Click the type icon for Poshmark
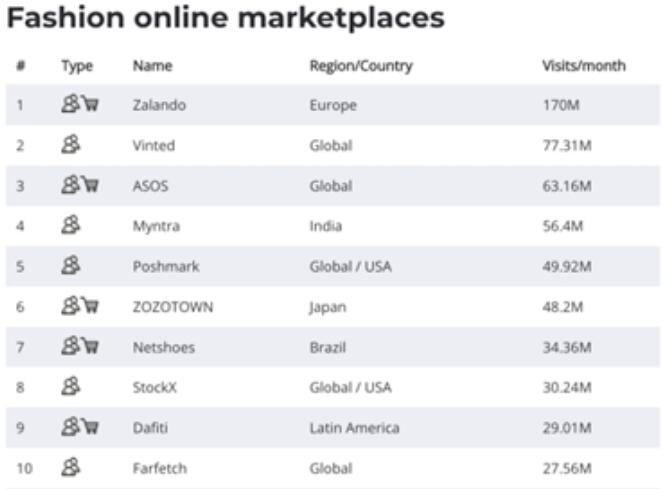663x489 pixels. coord(71,266)
